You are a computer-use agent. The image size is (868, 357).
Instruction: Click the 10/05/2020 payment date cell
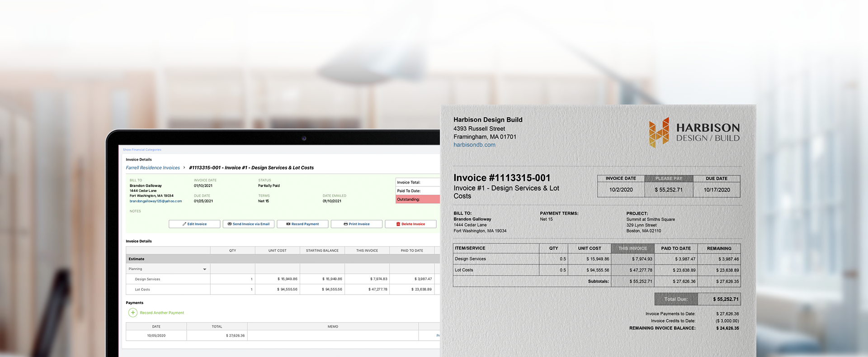pyautogui.click(x=156, y=336)
